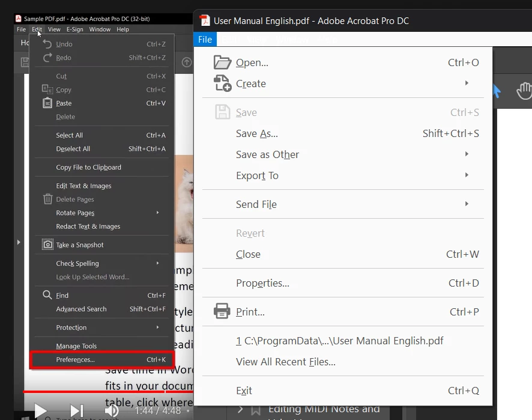Click the video progress bar

point(108,392)
